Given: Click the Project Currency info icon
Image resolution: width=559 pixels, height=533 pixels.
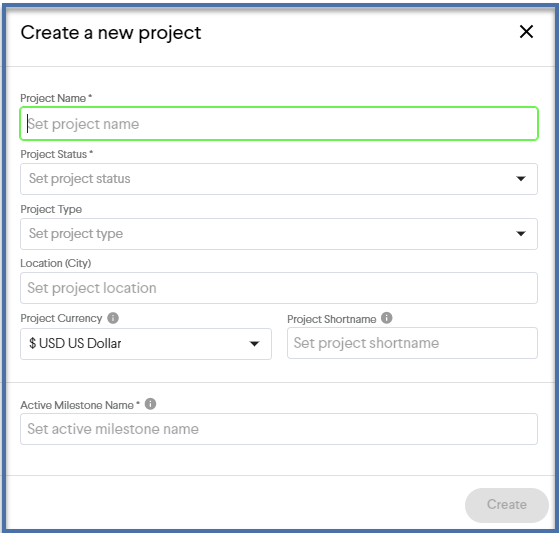Looking at the screenshot, I should point(113,318).
